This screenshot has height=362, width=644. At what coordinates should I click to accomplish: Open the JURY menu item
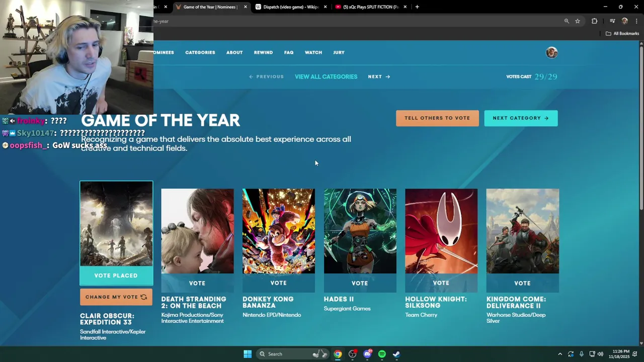point(339,52)
